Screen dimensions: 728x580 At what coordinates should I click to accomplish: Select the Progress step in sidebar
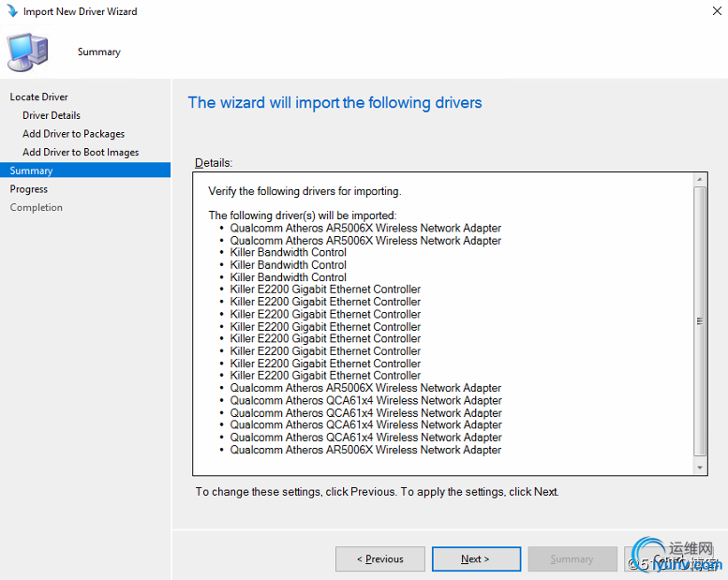[29, 189]
